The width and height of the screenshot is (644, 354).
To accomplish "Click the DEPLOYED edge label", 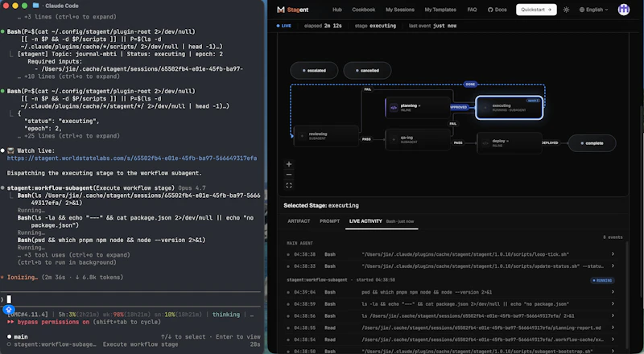I will (x=550, y=142).
